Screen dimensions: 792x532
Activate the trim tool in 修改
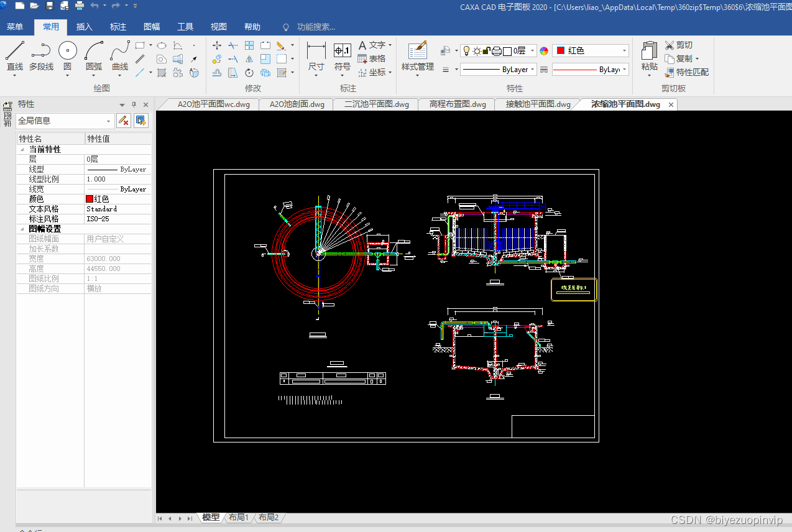[x=233, y=45]
